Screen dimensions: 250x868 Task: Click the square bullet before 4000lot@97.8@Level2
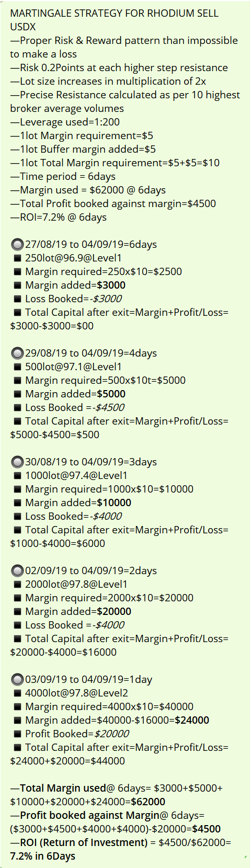[17, 693]
